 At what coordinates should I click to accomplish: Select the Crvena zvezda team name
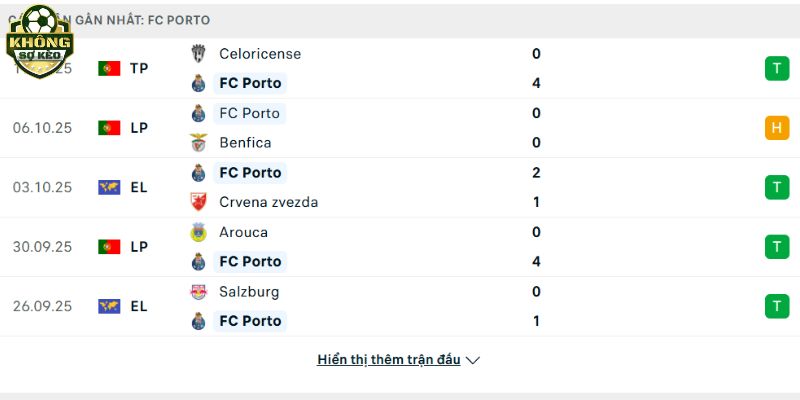tap(268, 202)
